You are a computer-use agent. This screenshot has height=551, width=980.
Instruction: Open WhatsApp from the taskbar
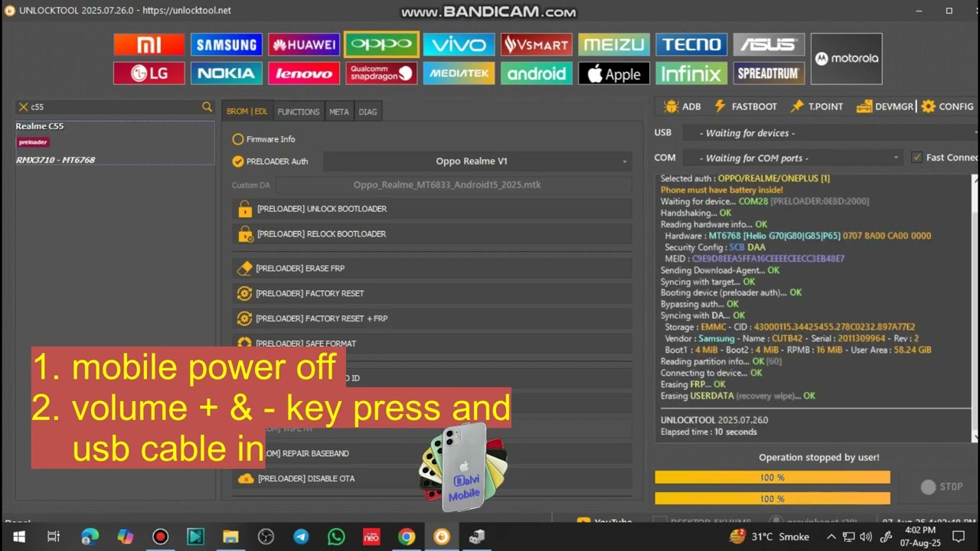pos(336,536)
